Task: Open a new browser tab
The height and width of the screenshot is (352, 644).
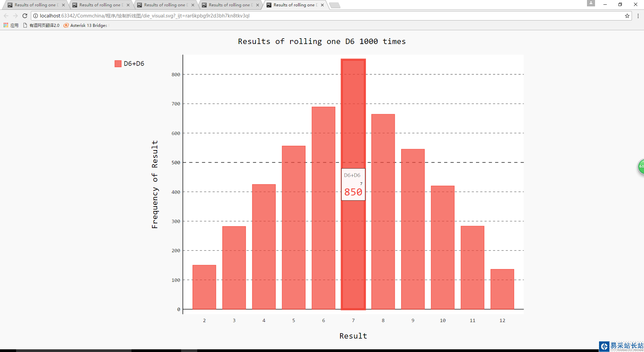Action: tap(334, 5)
